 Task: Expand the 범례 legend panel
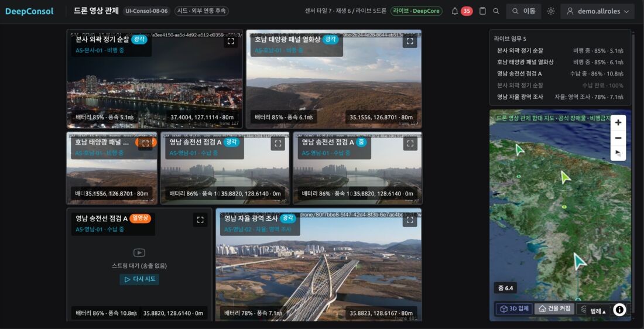(598, 311)
